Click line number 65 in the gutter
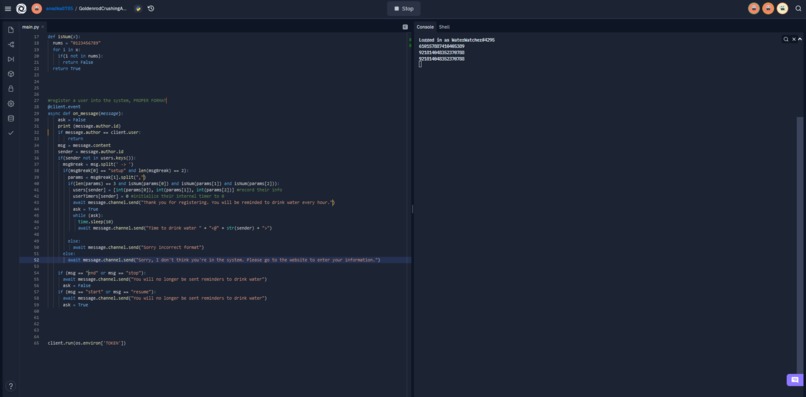Viewport: 806px width, 397px height. tap(36, 342)
